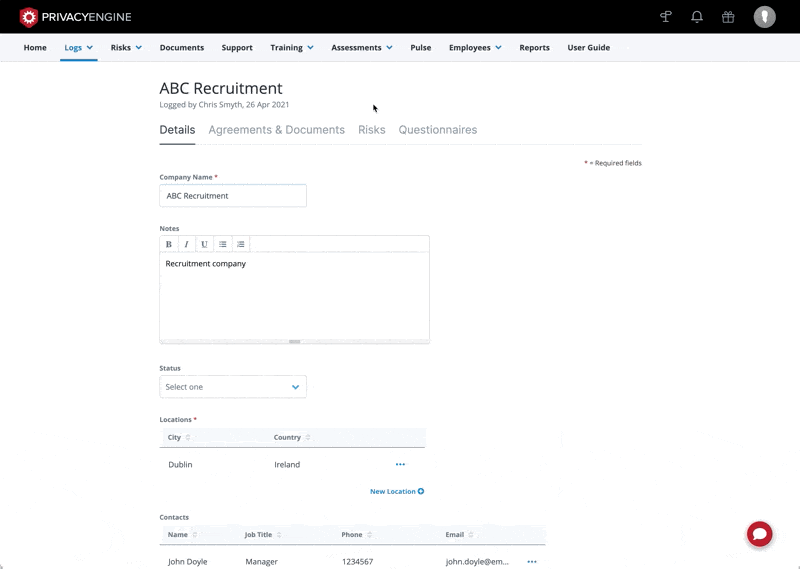Click the Logged by Chris Smyth text
Screen dimensions: 800x569
[224, 105]
